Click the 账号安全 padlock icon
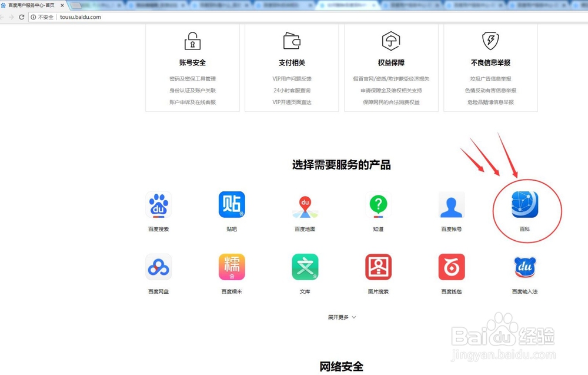 (x=192, y=41)
